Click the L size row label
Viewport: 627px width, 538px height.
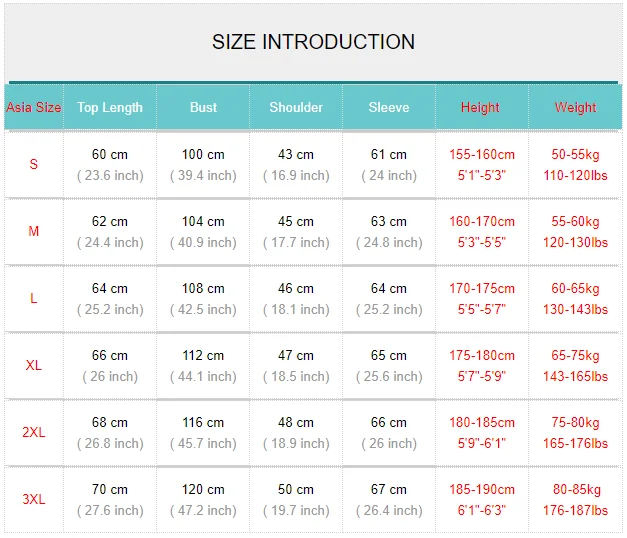tap(34, 298)
